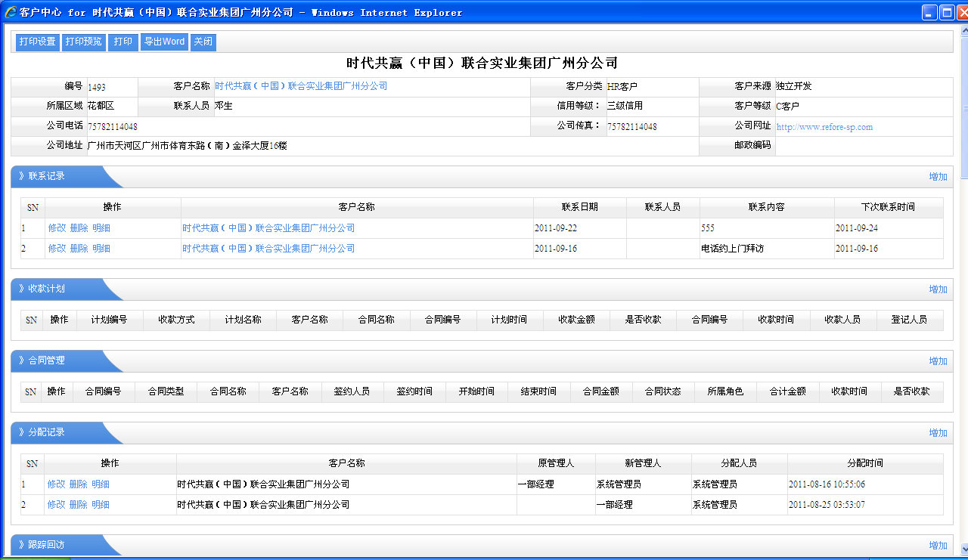Screen dimensions: 968x560
Task: Toggle the 分配记录 section header
Action: tap(47, 432)
